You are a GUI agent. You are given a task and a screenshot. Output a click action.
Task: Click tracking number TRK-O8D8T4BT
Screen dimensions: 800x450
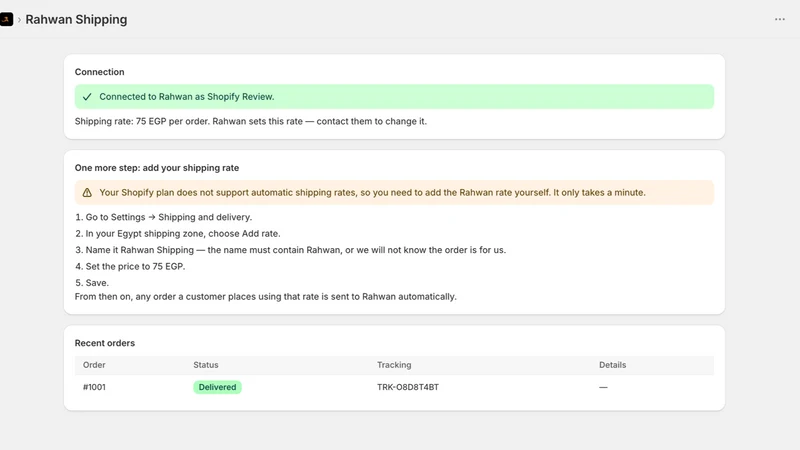point(408,387)
